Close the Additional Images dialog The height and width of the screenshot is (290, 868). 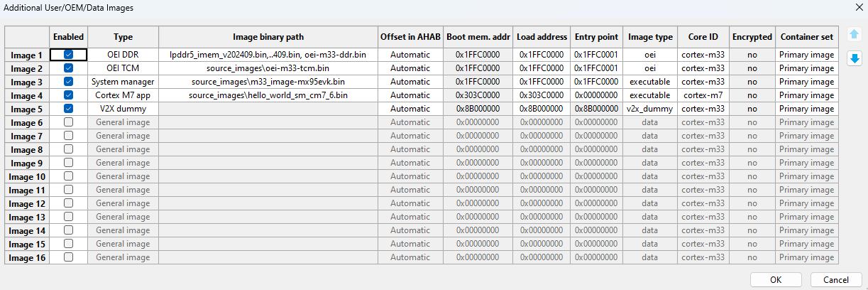[855, 7]
